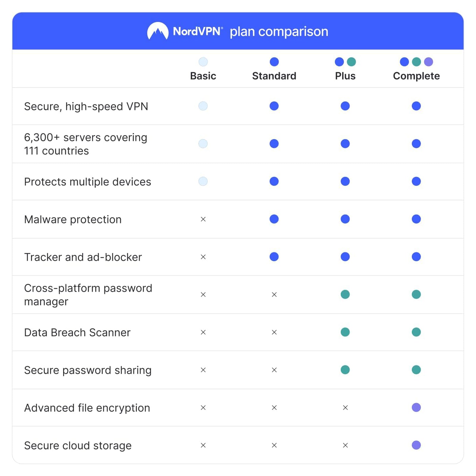Click the Standard column header
This screenshot has height=476, width=476.
point(274,76)
